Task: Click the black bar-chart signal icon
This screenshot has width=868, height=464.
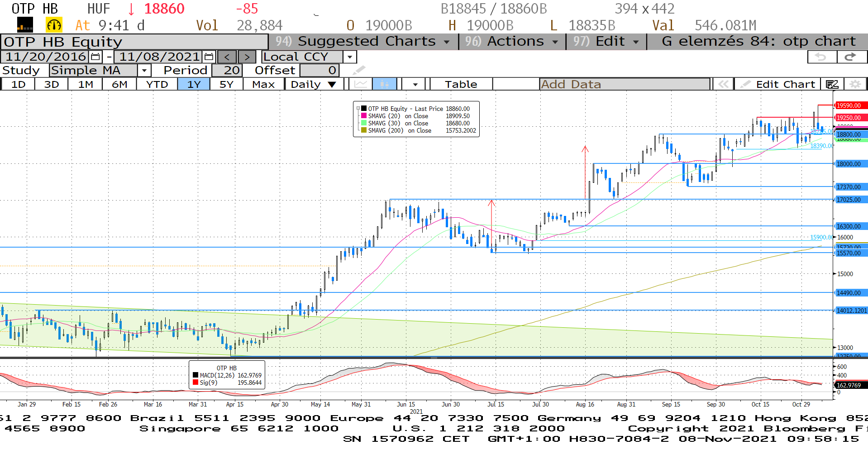Action: [x=25, y=24]
